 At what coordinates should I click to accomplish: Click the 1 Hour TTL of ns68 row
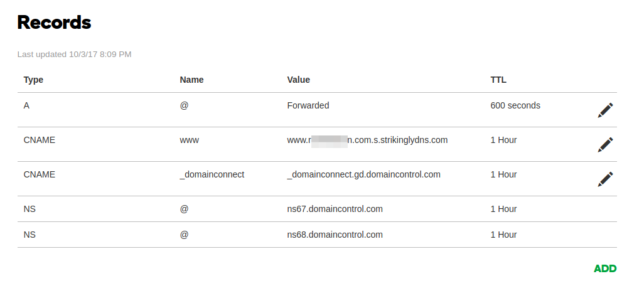pos(503,235)
